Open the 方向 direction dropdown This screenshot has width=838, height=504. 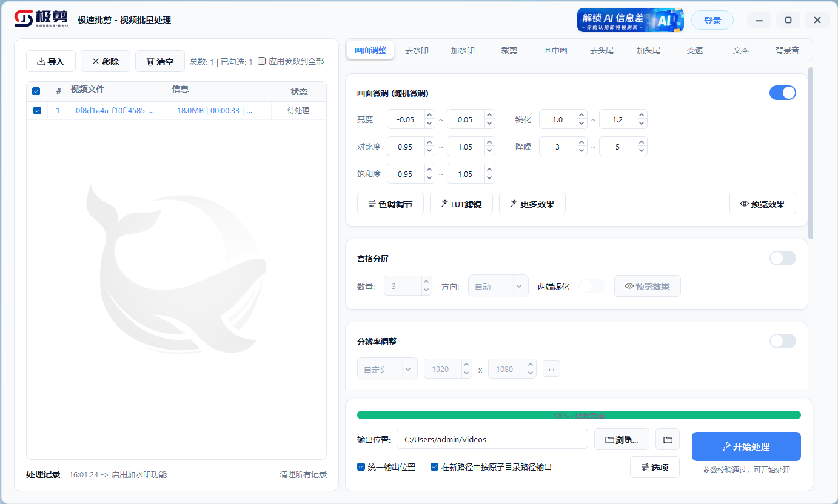(x=498, y=285)
